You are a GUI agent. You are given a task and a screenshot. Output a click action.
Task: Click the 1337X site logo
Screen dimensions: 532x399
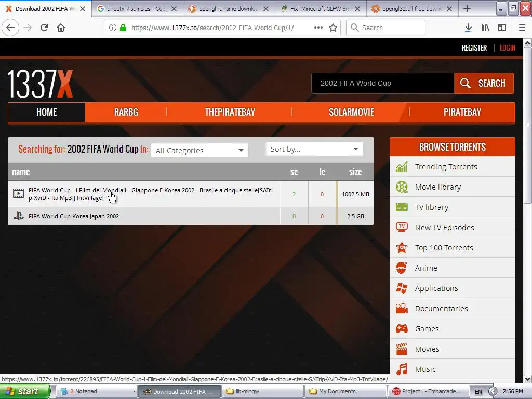(40, 84)
